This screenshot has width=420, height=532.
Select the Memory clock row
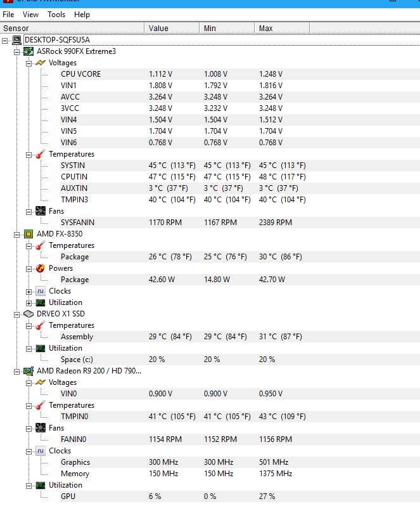pyautogui.click(x=239, y=474)
